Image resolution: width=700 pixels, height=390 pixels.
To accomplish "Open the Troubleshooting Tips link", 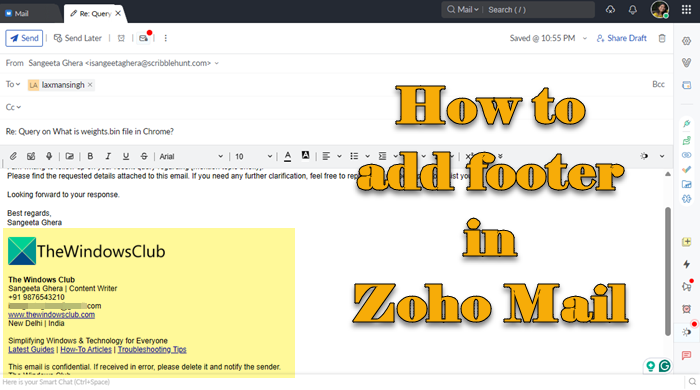I will pyautogui.click(x=152, y=349).
